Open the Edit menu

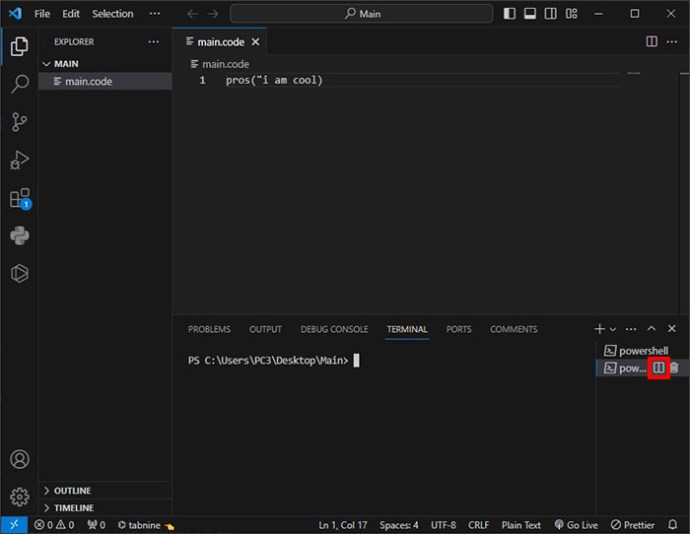71,14
